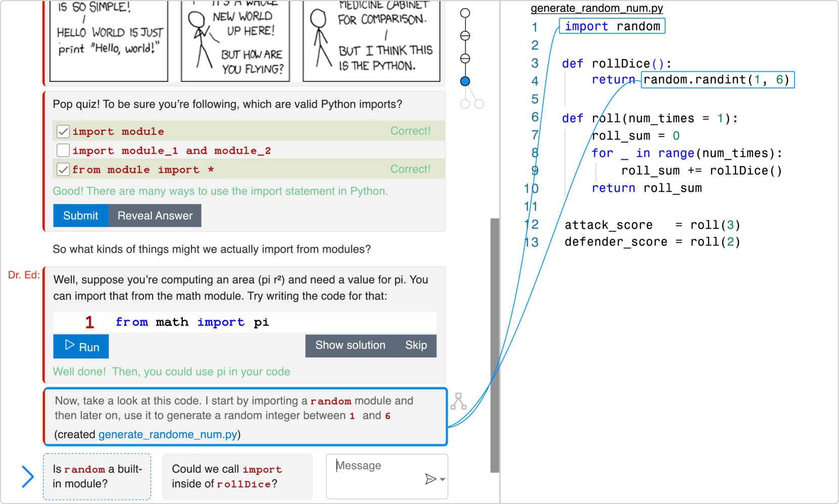Select the filled blue timeline node
This screenshot has height=504, width=839.
tap(465, 81)
